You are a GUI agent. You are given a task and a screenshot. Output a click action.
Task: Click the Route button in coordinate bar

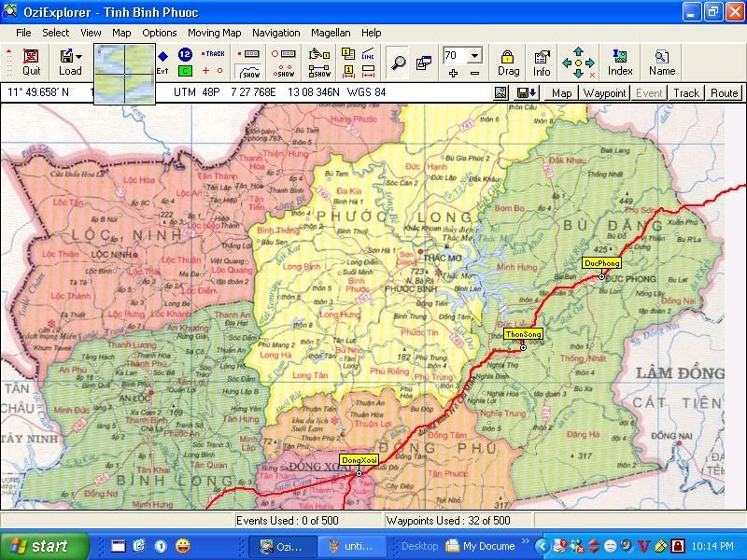tap(724, 92)
